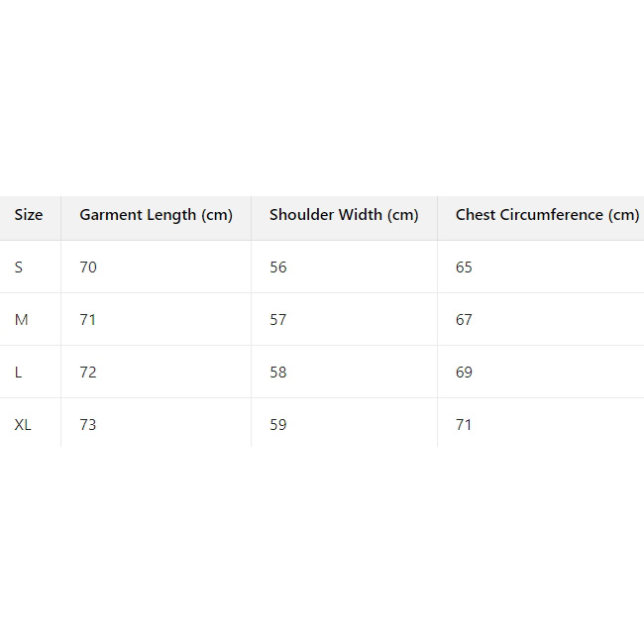Screen dimensions: 644x644
Task: Click chest circumference value 65 for S
Action: 465,268
